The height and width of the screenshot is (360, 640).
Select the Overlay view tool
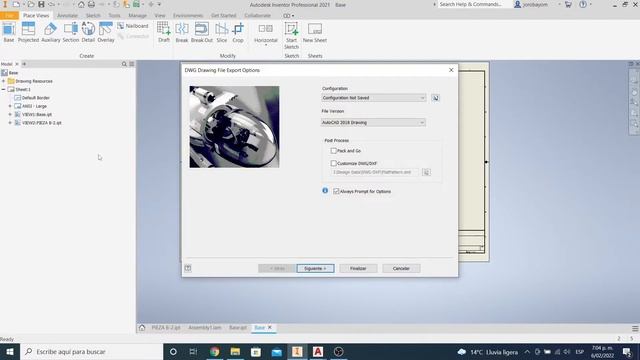tap(106, 32)
